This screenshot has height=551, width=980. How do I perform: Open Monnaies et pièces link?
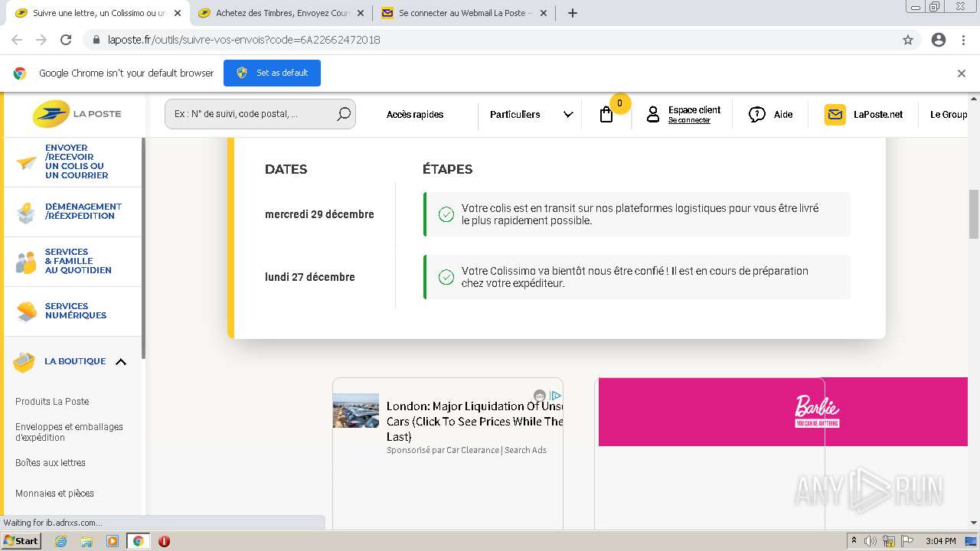[x=54, y=494]
